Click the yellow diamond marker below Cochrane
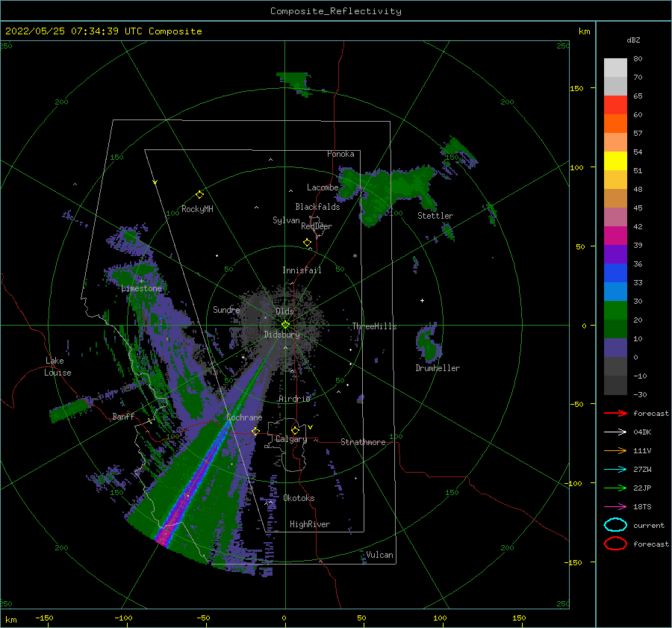The height and width of the screenshot is (628, 672). (x=255, y=431)
